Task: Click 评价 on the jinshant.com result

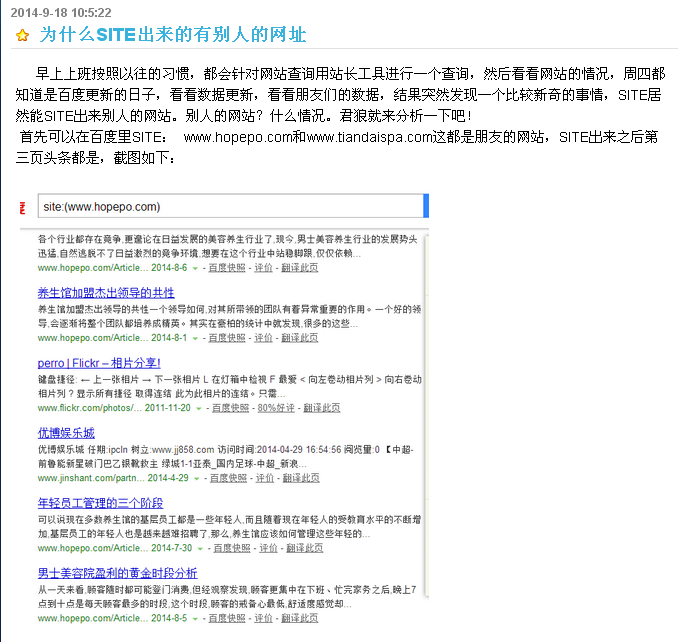Action: click(x=264, y=478)
